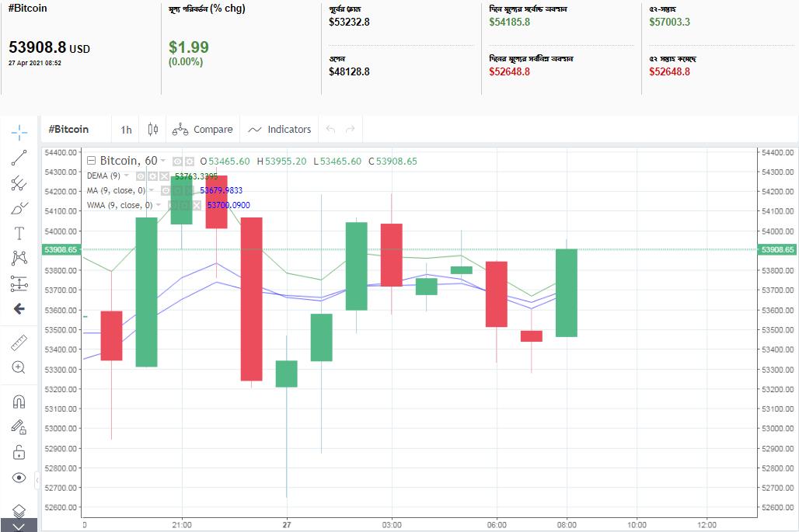Image resolution: width=799 pixels, height=532 pixels.
Task: Click the 53700.0900 WMA value
Action: [x=229, y=205]
